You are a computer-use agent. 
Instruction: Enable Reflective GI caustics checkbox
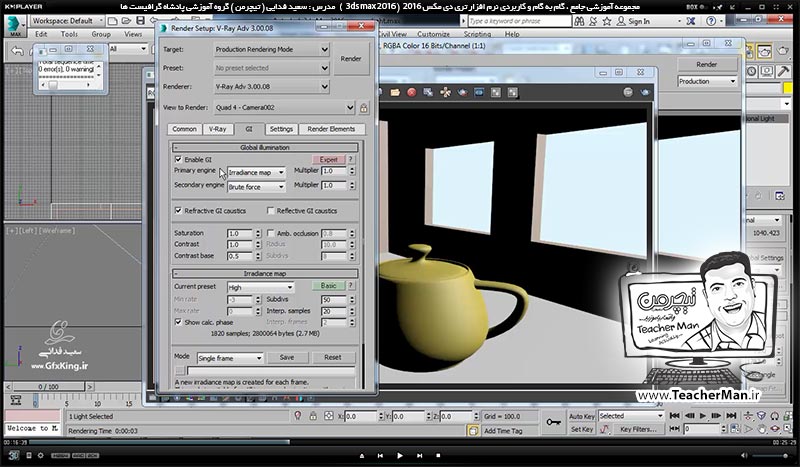coord(270,210)
